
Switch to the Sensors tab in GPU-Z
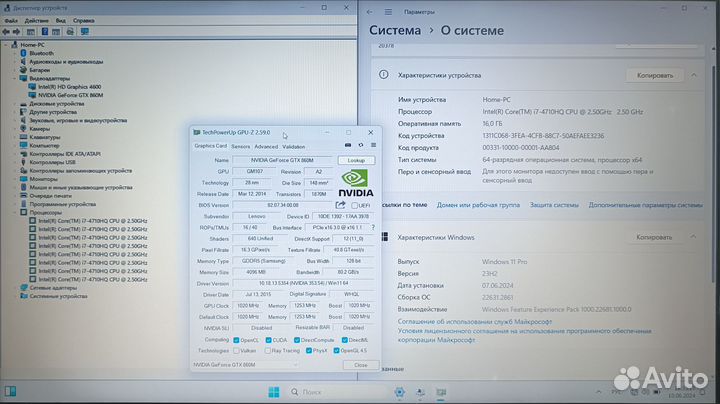[241, 146]
